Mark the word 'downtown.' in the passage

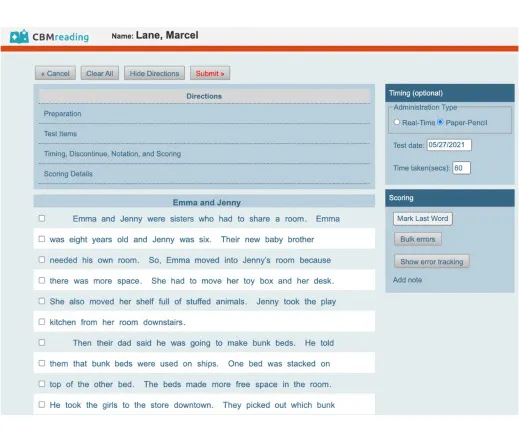tap(193, 405)
